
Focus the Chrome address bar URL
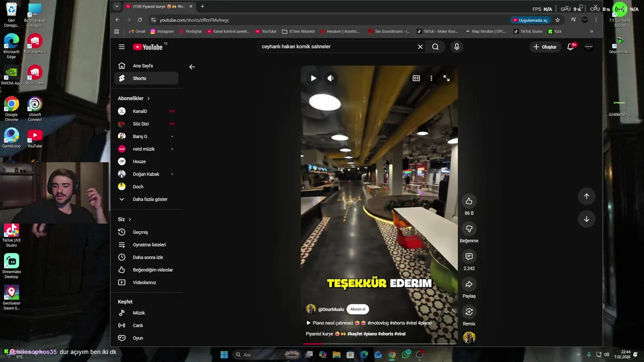[194, 20]
